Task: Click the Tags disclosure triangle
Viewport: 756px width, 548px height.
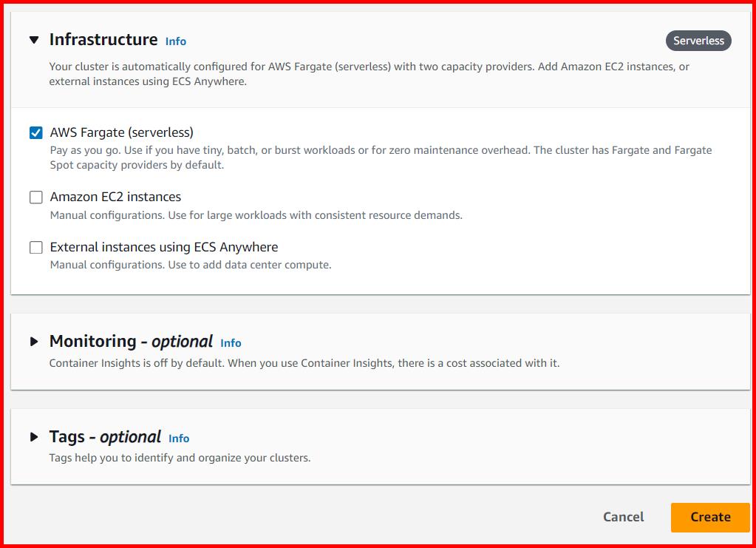Action: (x=33, y=436)
